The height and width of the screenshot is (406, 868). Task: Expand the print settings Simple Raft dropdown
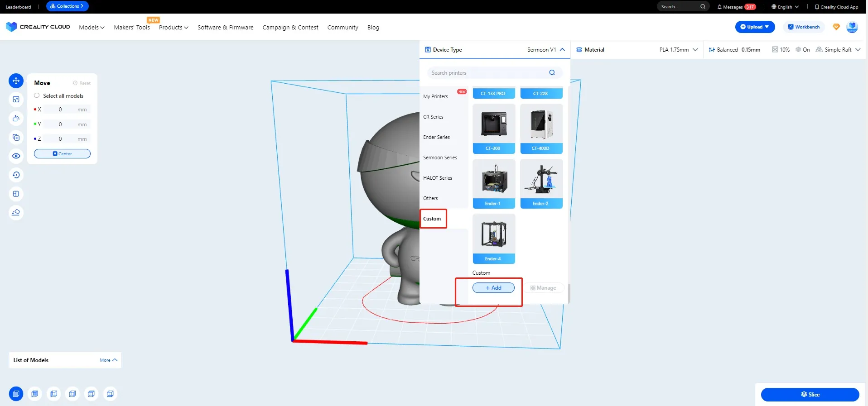pos(858,50)
